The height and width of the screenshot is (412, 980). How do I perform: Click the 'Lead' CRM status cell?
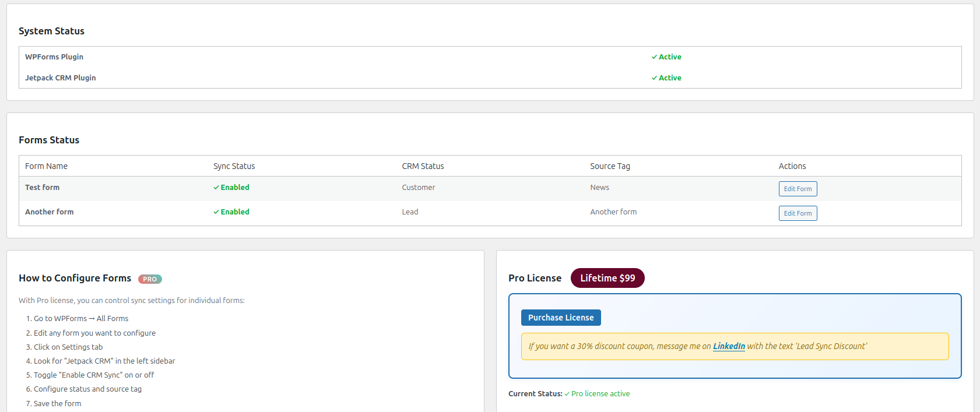(410, 212)
